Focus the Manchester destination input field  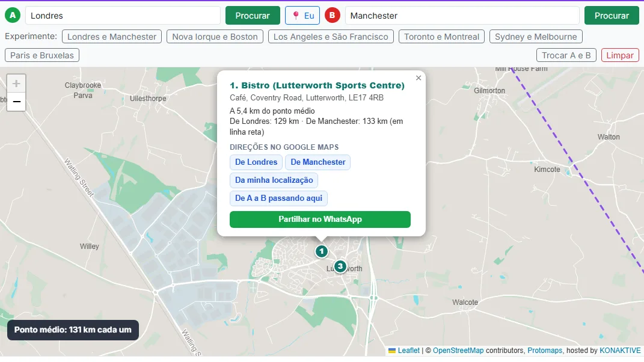[462, 16]
